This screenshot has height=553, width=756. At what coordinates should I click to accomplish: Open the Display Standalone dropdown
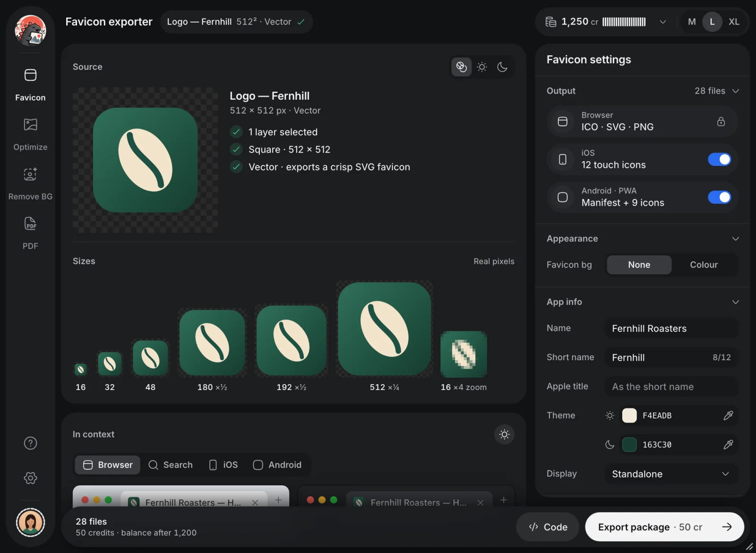(x=671, y=474)
